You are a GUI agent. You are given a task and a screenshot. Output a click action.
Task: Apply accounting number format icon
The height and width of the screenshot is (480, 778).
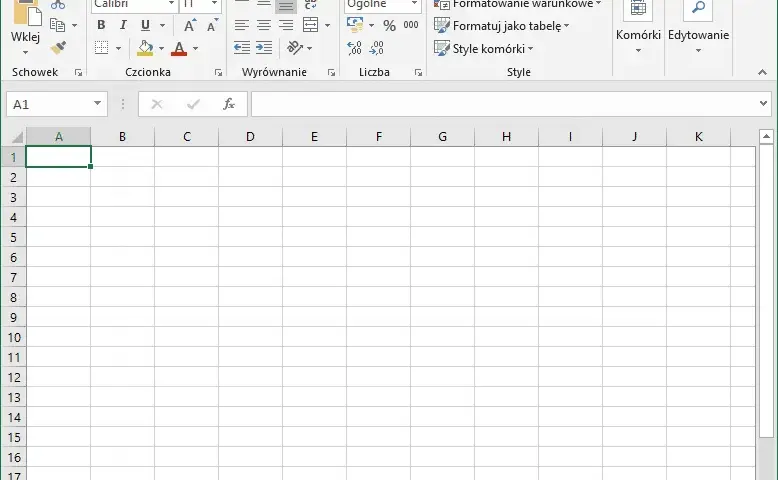tap(355, 25)
